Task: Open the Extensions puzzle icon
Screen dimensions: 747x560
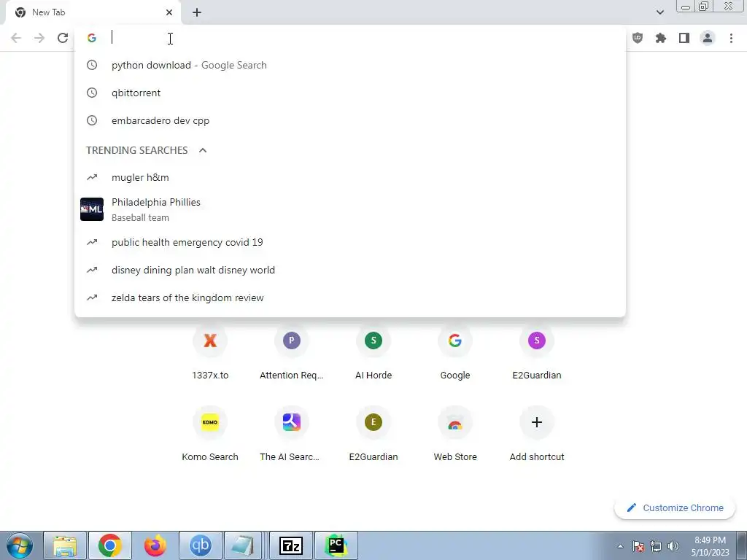Action: pyautogui.click(x=661, y=38)
